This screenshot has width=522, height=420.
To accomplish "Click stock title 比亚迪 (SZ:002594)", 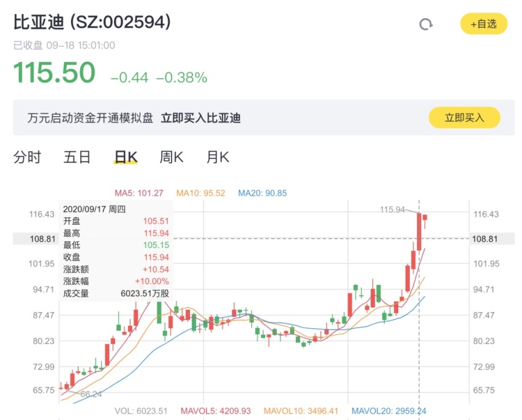I will 92,22.
